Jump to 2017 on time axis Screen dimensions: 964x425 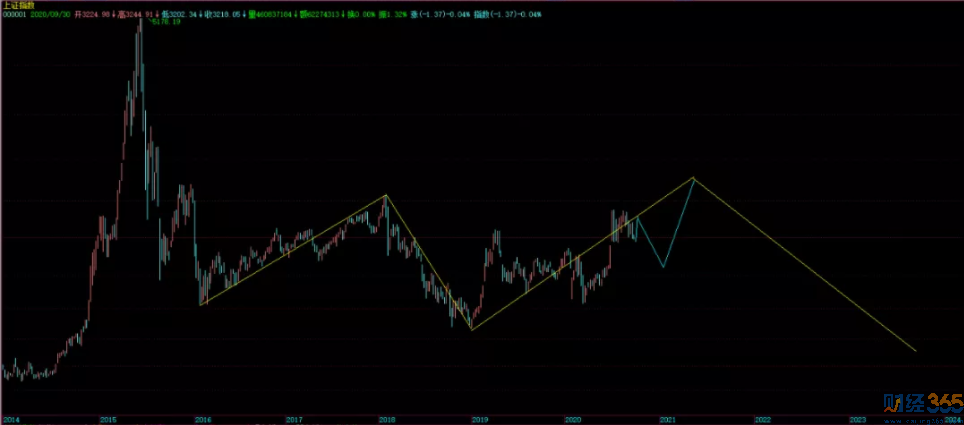294,418
